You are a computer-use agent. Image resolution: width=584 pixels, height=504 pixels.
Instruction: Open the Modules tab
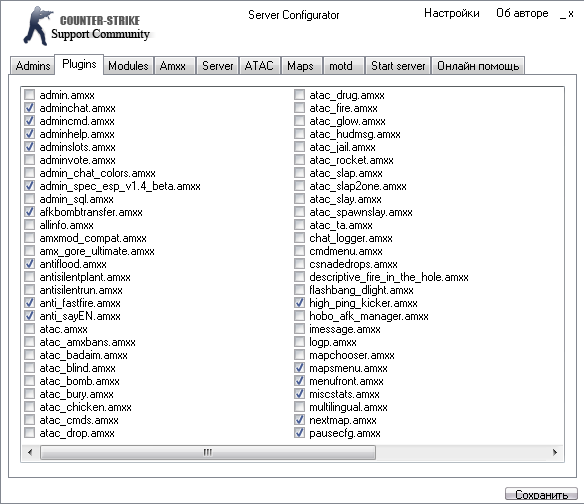128,66
